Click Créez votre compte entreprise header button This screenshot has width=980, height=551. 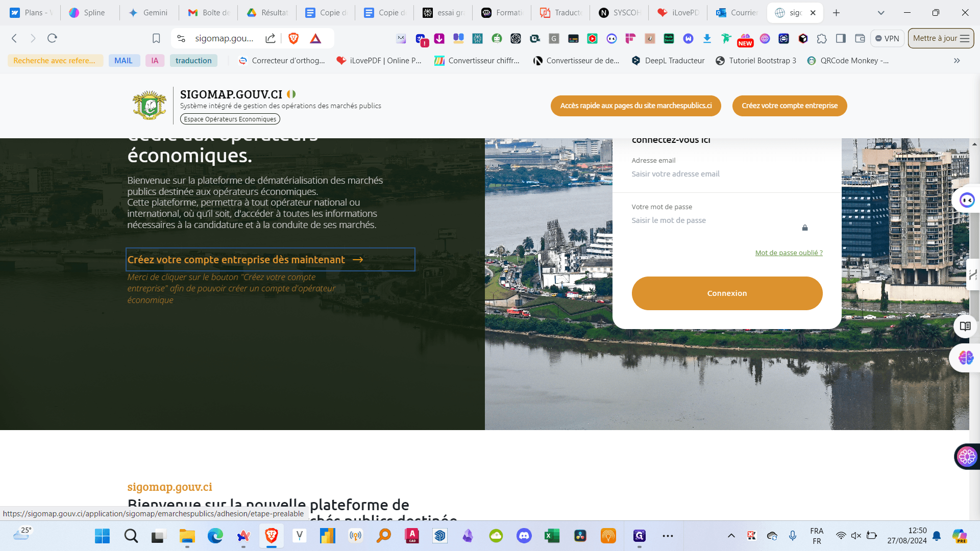(790, 106)
